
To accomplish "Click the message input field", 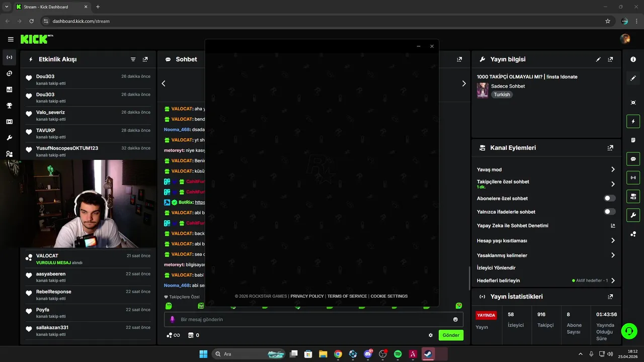I will (x=313, y=319).
